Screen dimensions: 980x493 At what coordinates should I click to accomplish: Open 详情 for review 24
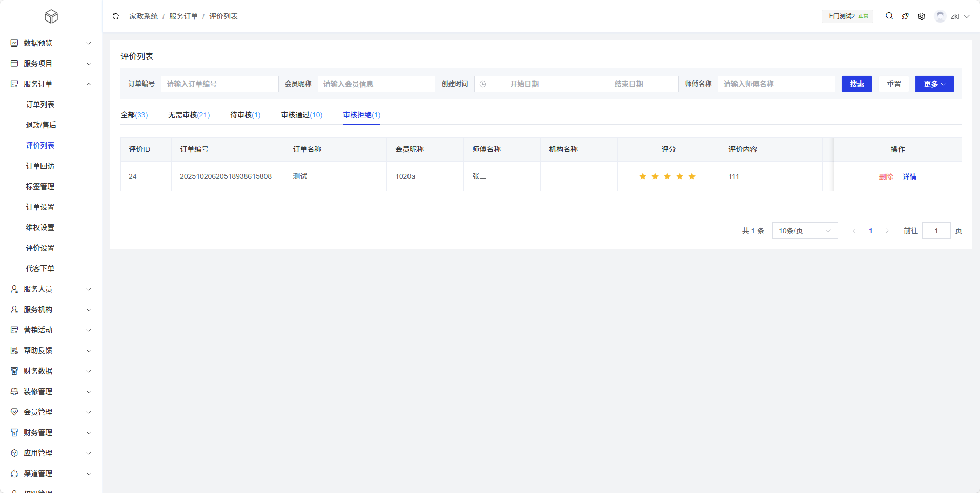point(909,177)
